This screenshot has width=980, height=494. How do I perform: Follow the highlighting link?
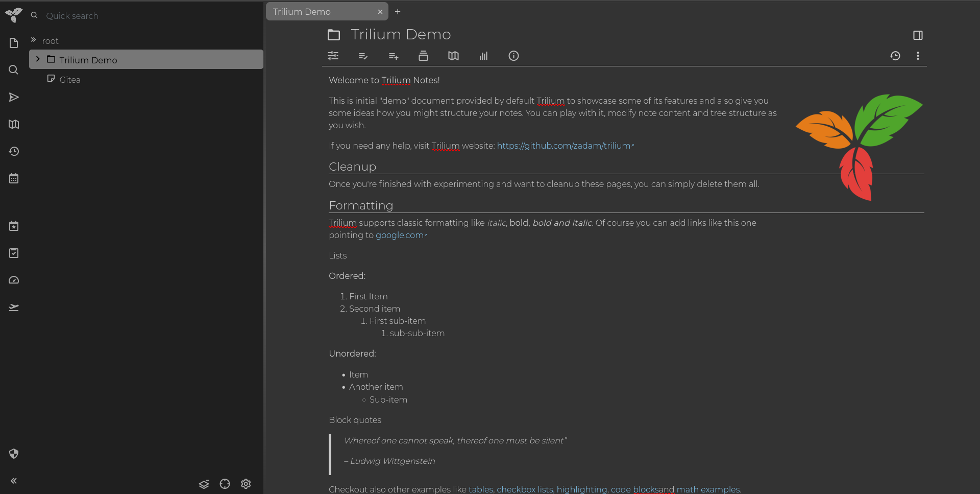pos(581,489)
